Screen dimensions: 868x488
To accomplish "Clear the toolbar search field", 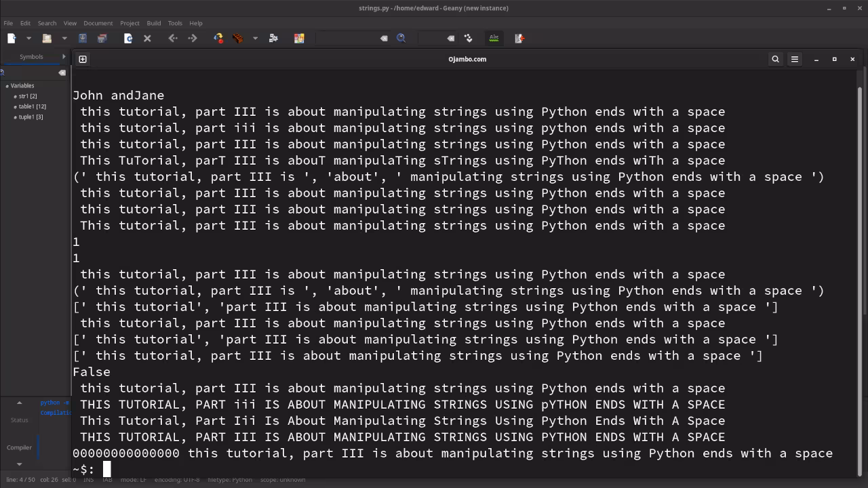I will point(384,39).
